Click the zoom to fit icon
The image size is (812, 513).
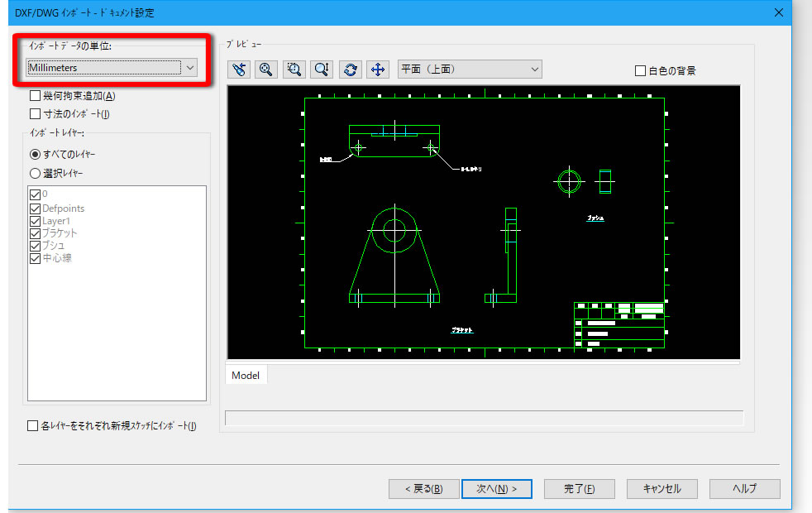(266, 70)
